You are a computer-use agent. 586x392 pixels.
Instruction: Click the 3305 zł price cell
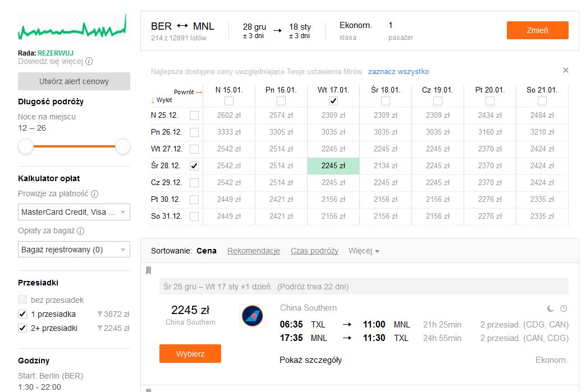(281, 132)
